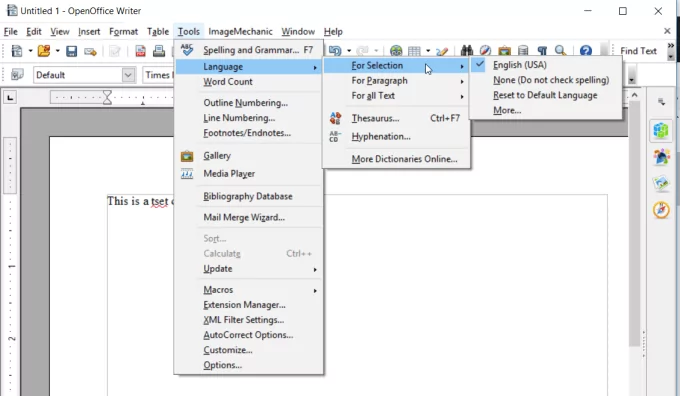This screenshot has height=396, width=680.
Task: Select the checked English (USA) language
Action: coord(546,65)
